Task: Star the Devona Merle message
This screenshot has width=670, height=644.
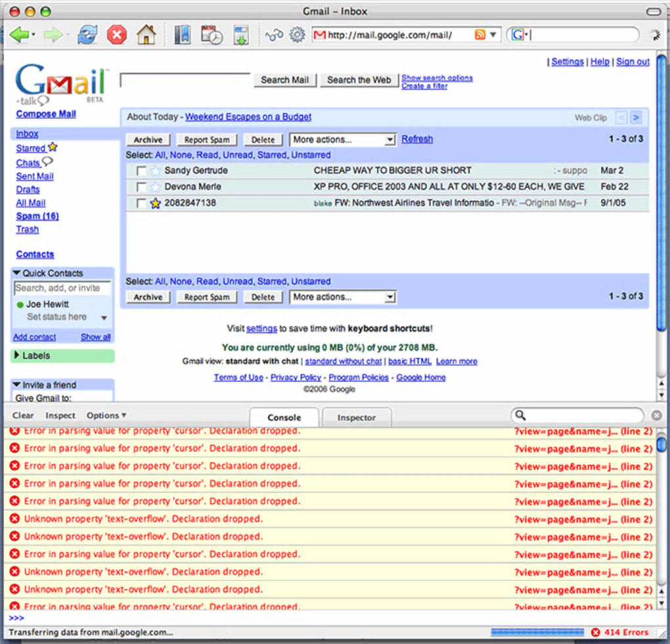Action: click(x=156, y=187)
